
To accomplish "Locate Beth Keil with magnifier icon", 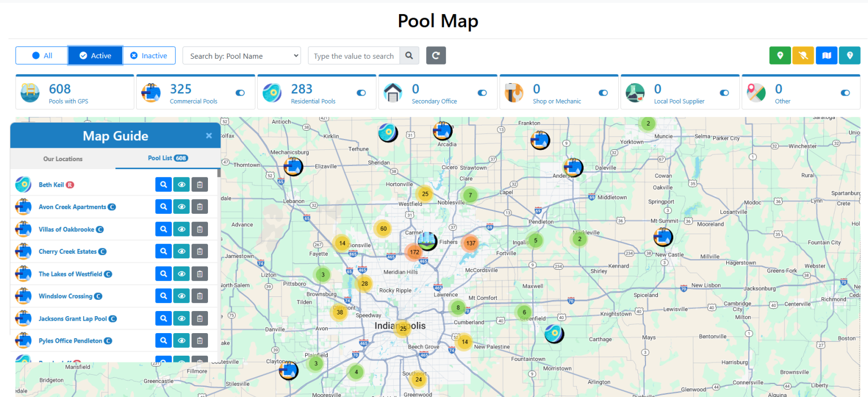I will point(163,185).
